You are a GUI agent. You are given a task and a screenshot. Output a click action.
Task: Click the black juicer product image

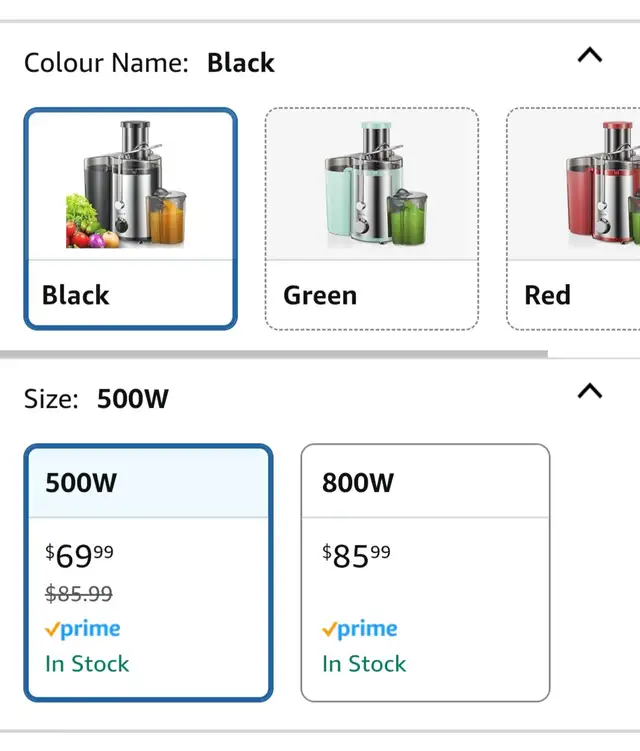click(x=126, y=184)
